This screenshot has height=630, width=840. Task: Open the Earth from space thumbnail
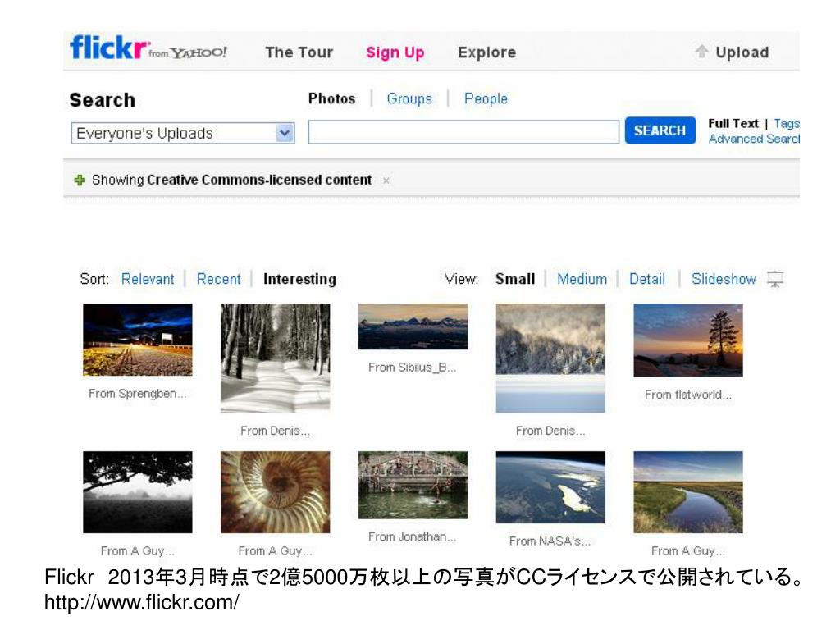click(x=550, y=487)
